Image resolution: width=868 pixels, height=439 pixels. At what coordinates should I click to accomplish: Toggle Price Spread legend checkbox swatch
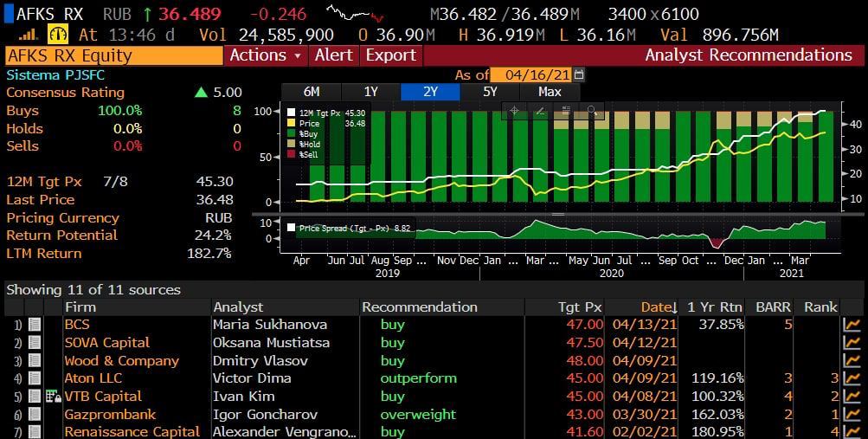(291, 228)
